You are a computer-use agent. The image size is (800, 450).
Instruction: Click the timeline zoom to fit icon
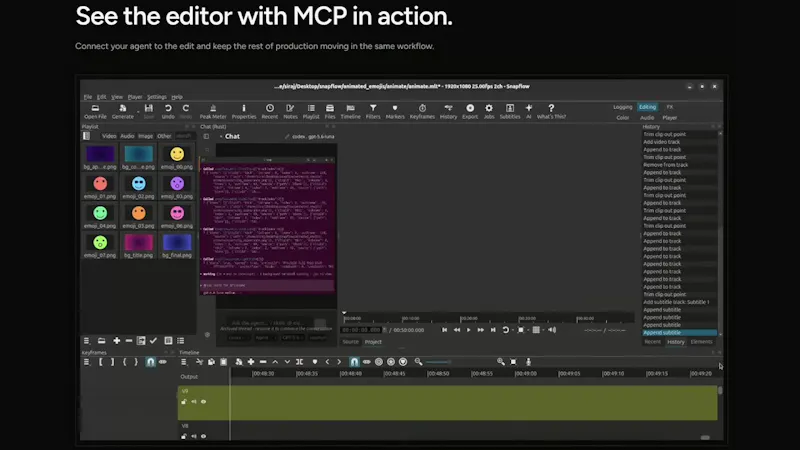click(x=513, y=362)
